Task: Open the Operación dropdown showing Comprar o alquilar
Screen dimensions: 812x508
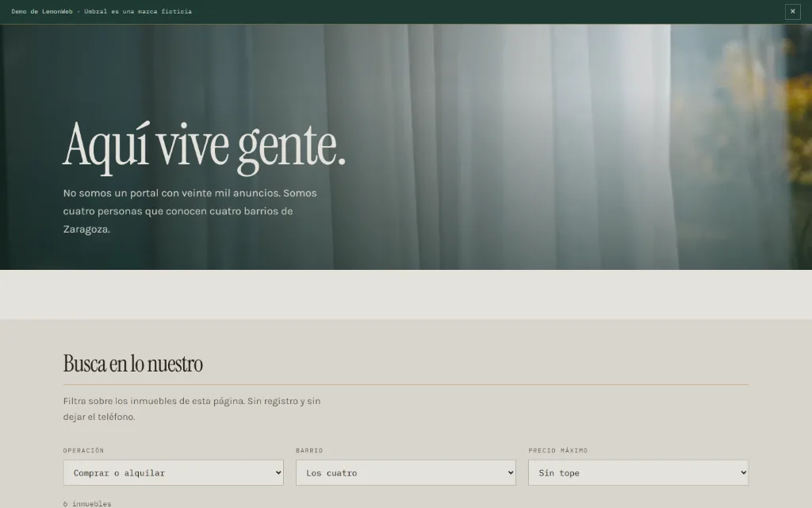Action: [x=173, y=473]
